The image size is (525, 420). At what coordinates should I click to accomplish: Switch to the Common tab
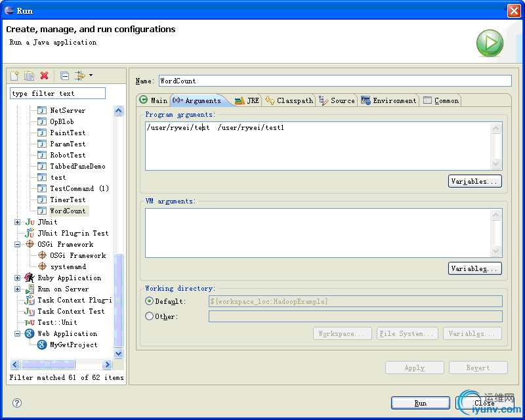[x=441, y=100]
